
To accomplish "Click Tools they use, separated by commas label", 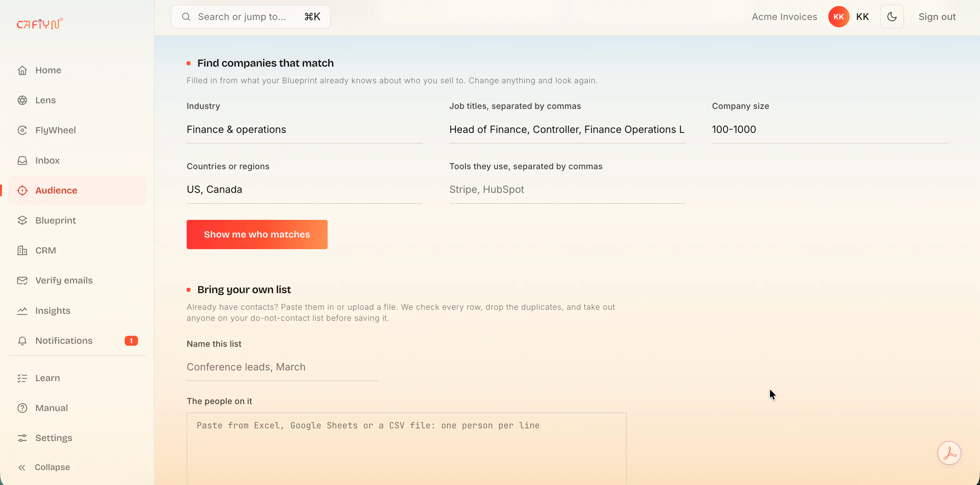I will [x=526, y=166].
